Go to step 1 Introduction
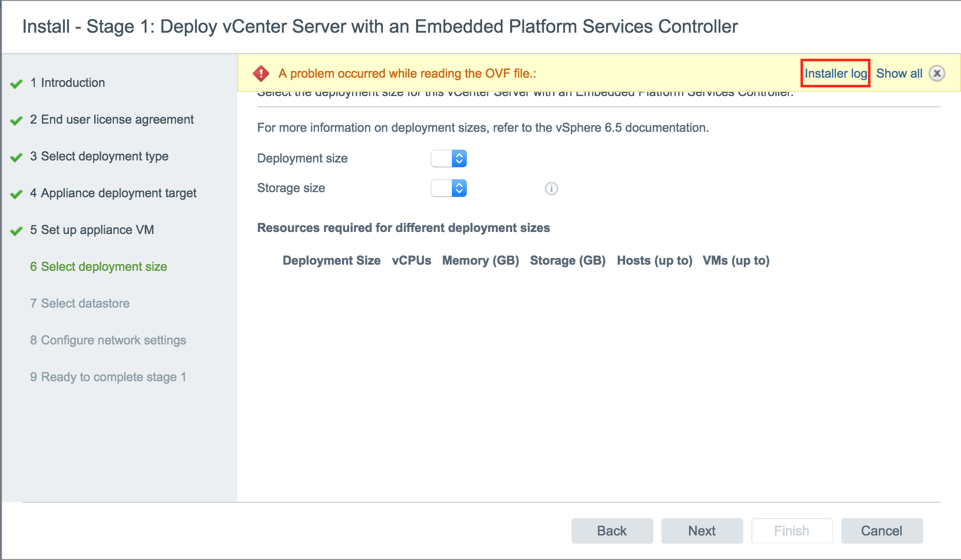961x560 pixels. 73,83
